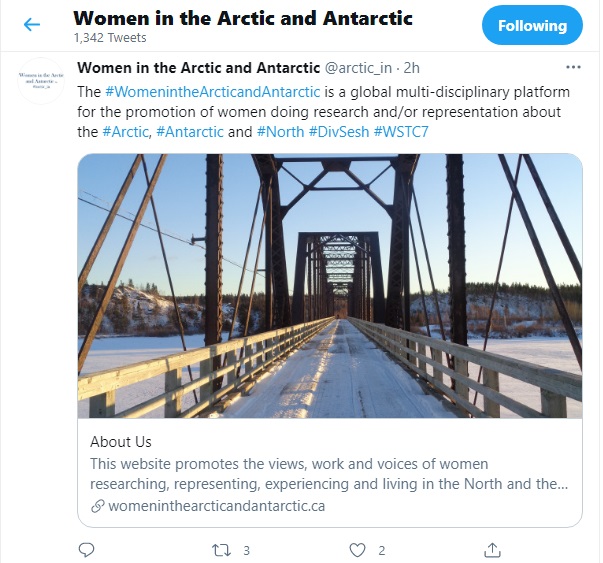Screen dimensions: 603x563
Task: Click the 2h tweet timestamp
Action: coord(410,69)
